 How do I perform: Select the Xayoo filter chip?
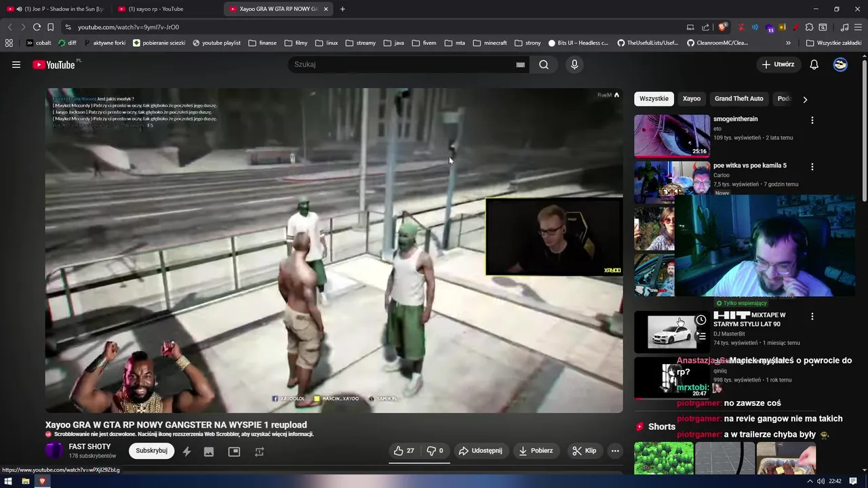[692, 99]
